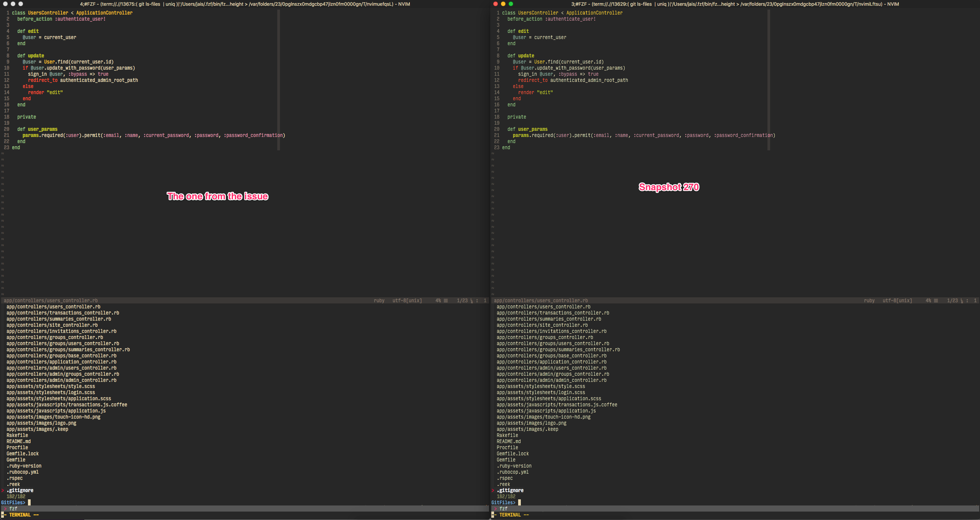Select .reek in right window list

point(503,484)
